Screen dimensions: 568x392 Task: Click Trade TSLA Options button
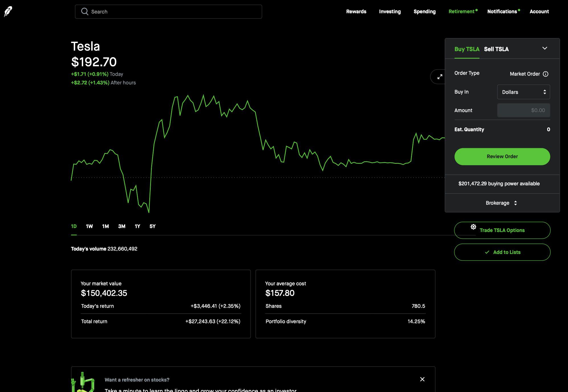pos(502,230)
